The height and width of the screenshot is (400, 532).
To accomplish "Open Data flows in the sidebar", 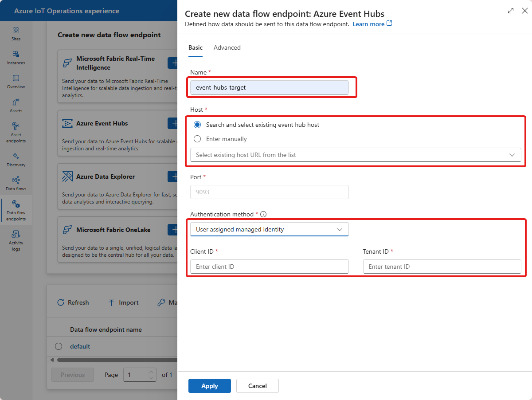I will [16, 184].
